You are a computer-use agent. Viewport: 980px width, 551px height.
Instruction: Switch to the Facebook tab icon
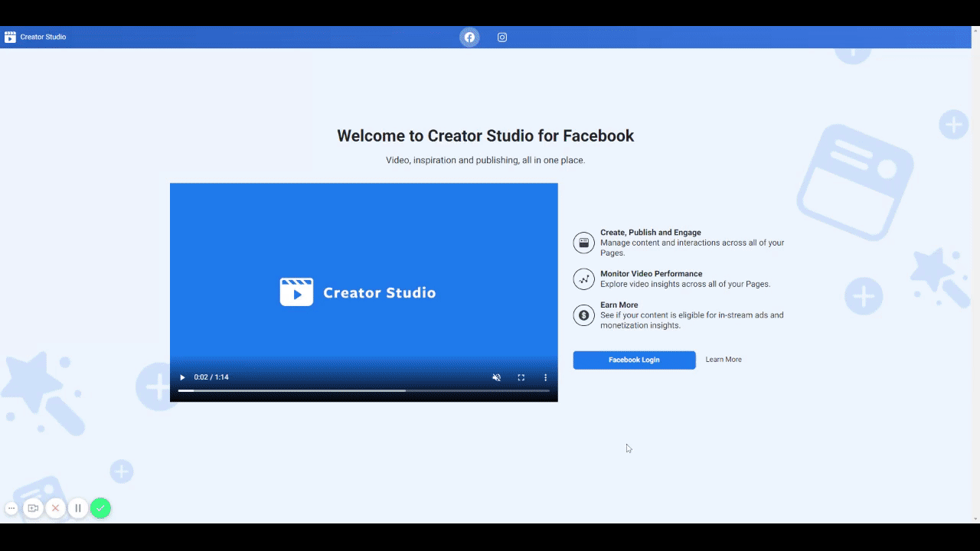pos(469,37)
